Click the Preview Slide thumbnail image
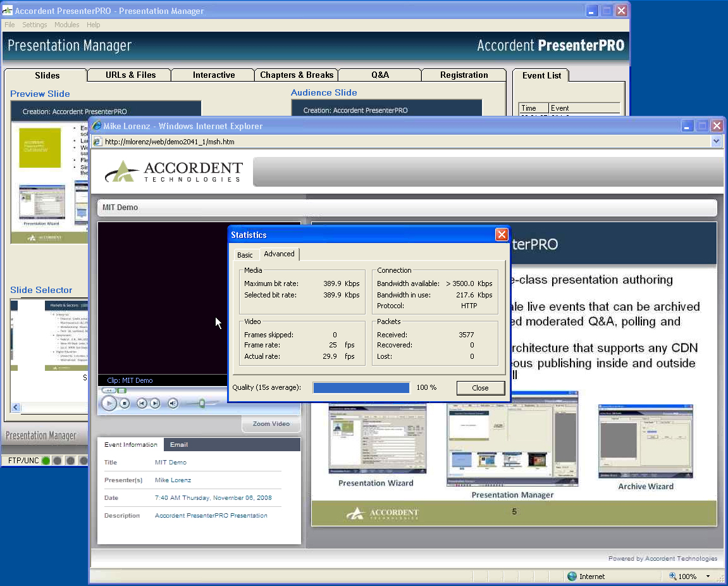The image size is (728, 586). tap(50, 172)
